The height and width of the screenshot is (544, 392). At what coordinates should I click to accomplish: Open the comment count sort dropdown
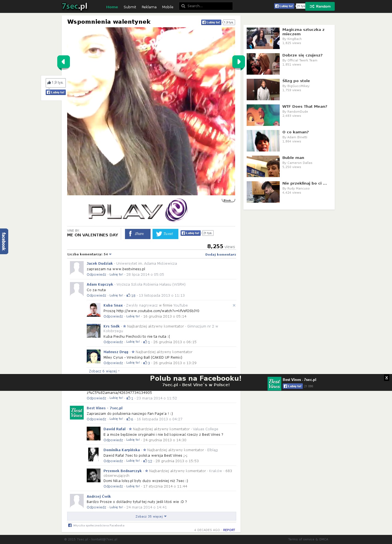pyautogui.click(x=89, y=254)
